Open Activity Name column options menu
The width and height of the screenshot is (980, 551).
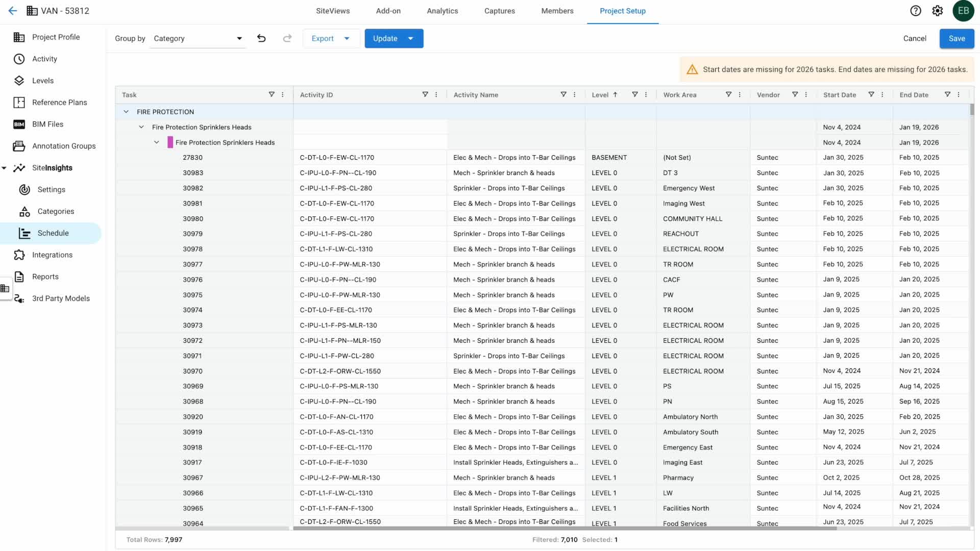click(x=575, y=94)
